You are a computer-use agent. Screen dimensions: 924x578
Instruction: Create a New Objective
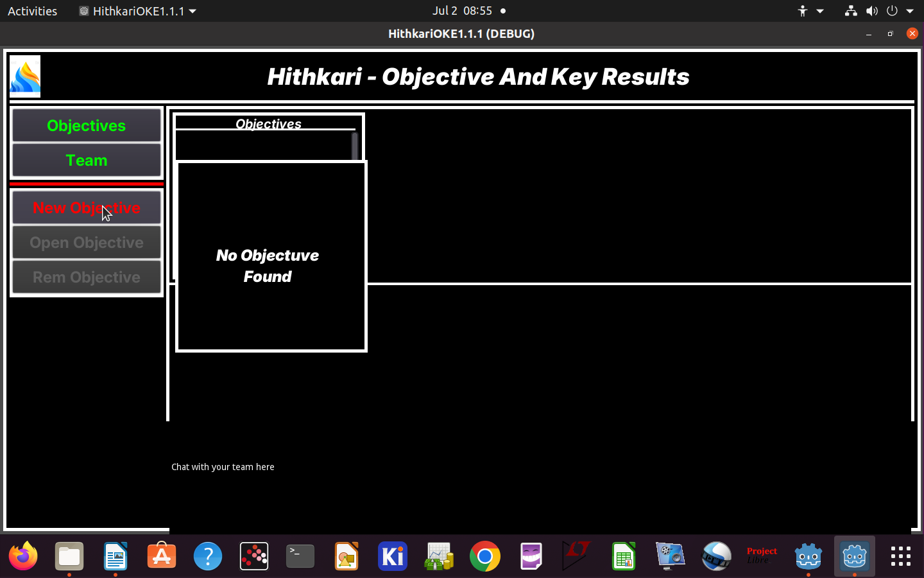point(87,207)
